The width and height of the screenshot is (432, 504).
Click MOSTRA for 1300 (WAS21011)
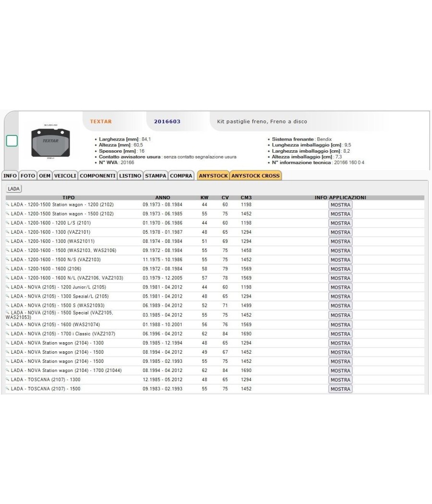tap(340, 241)
